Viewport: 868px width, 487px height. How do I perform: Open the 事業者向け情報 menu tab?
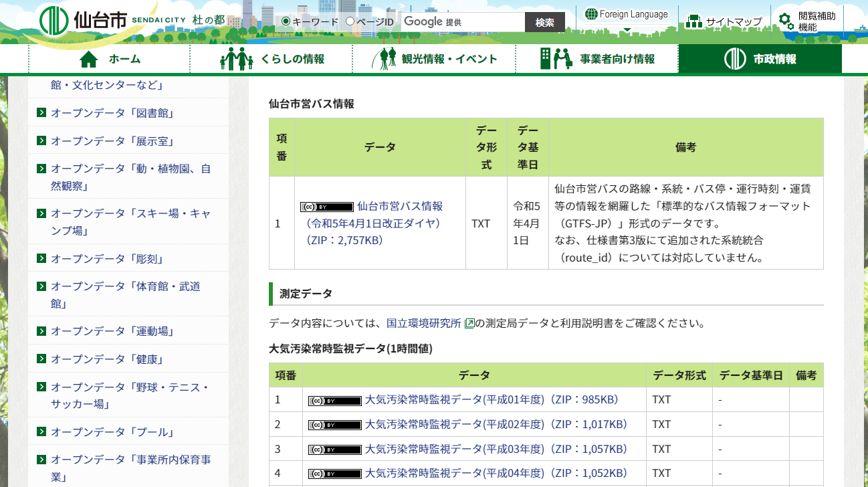pyautogui.click(x=597, y=59)
